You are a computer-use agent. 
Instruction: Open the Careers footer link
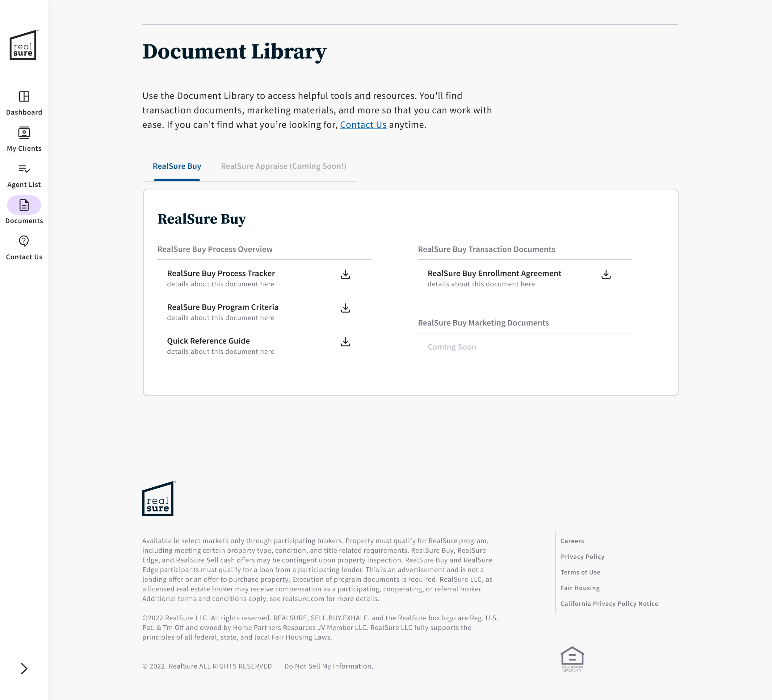[572, 541]
